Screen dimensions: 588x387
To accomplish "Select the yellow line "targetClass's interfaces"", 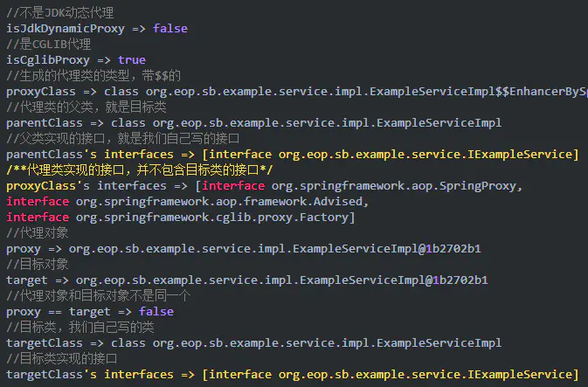I will [293, 375].
